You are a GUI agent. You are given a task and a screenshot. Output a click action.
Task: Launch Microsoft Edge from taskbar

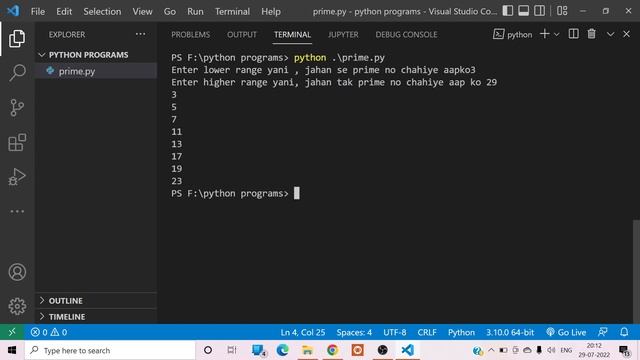(282, 350)
